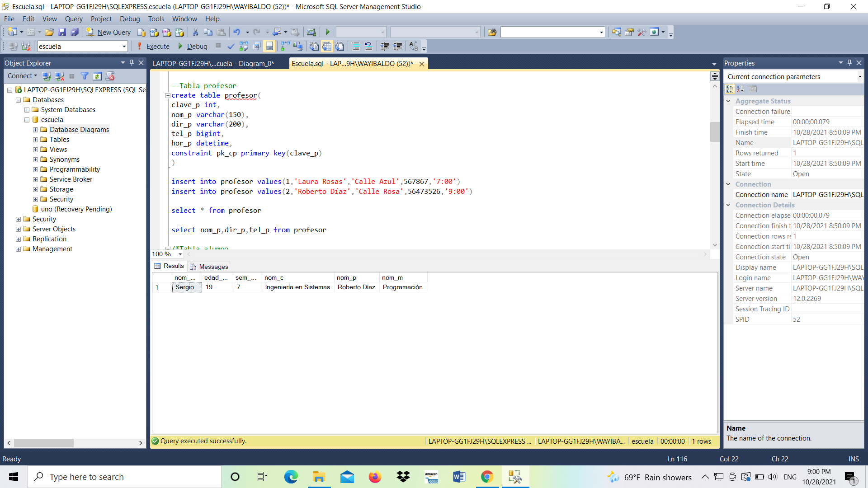Open the Property Pages icon in Properties
Image resolution: width=868 pixels, height=488 pixels.
(753, 89)
